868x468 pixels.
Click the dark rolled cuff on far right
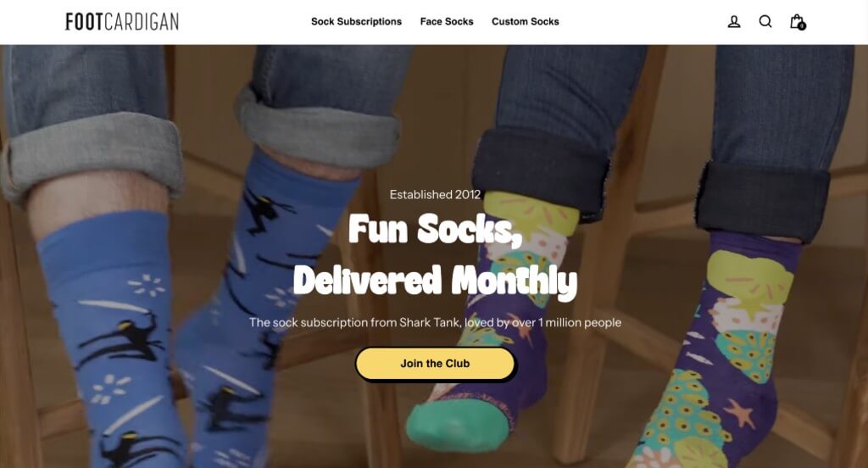[x=764, y=199]
